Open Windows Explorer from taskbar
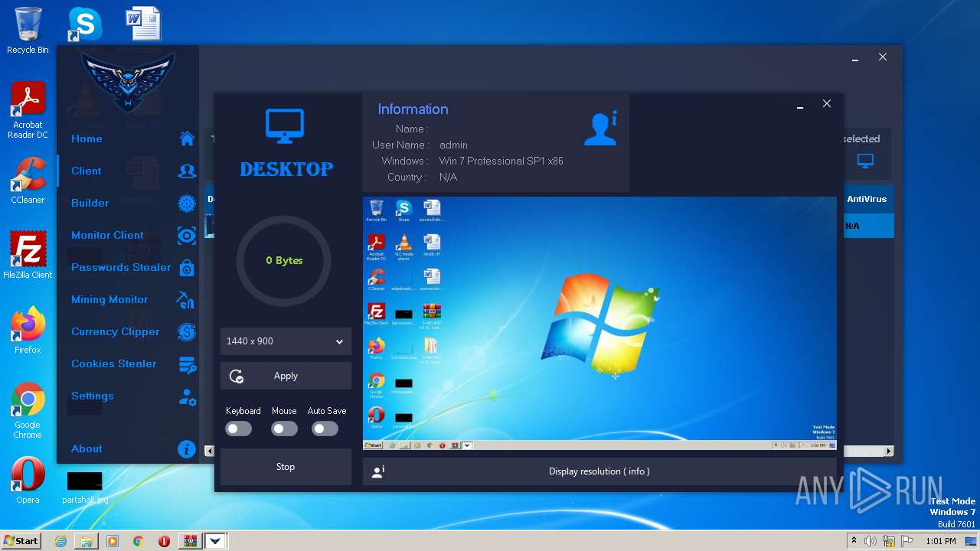 click(87, 541)
